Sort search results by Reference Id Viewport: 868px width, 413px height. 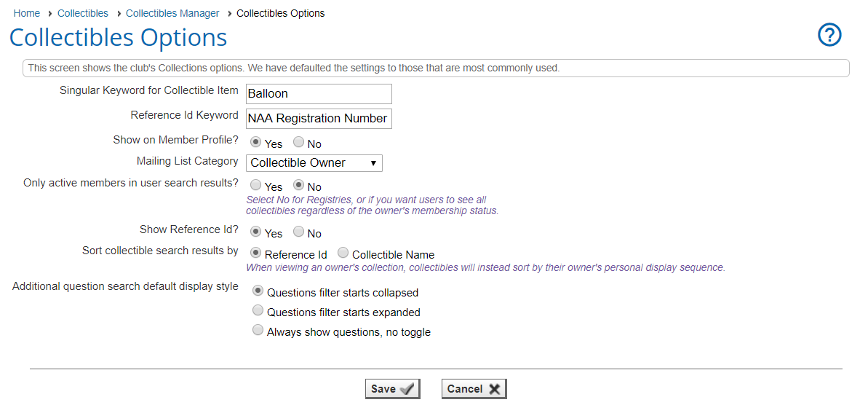point(256,253)
